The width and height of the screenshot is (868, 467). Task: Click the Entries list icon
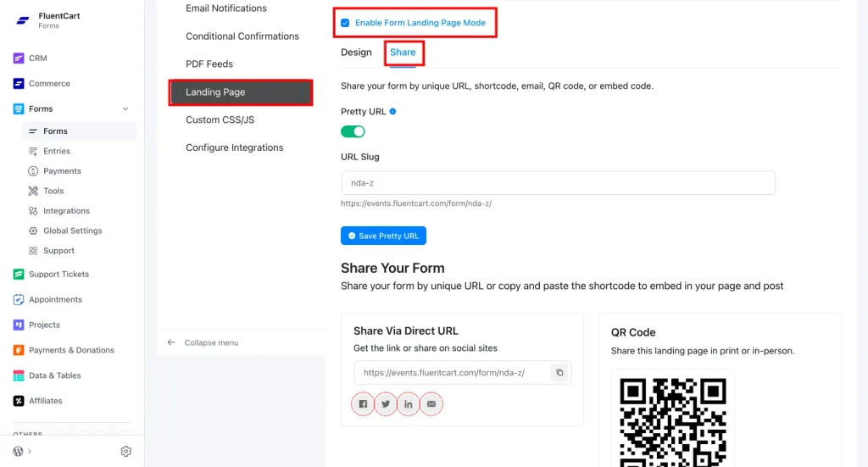pos(33,151)
